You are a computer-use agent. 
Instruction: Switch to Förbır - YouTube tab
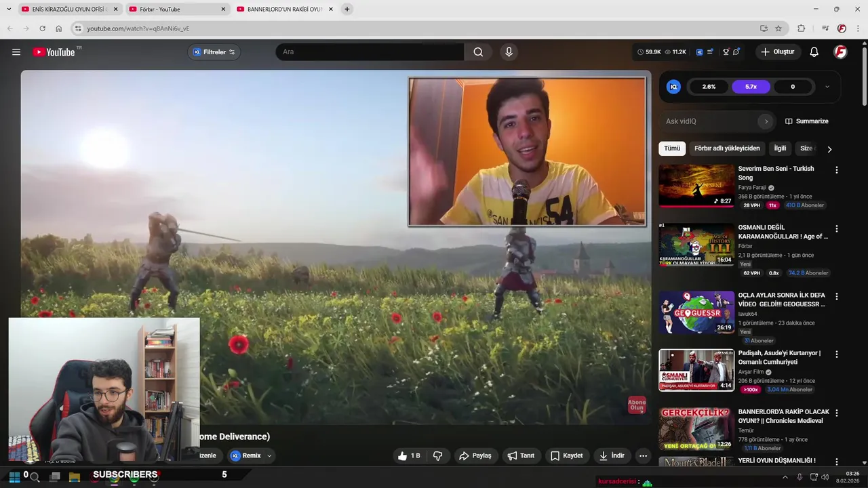click(178, 9)
